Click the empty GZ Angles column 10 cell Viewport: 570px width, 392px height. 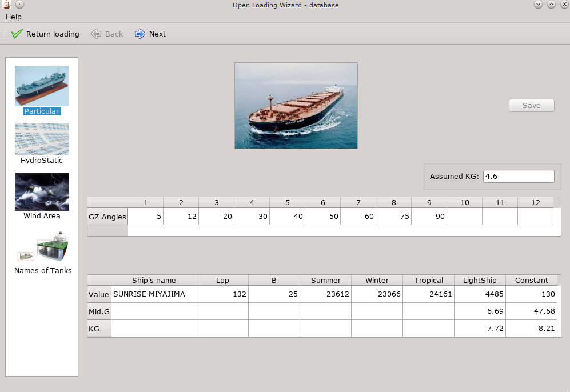[x=464, y=217]
